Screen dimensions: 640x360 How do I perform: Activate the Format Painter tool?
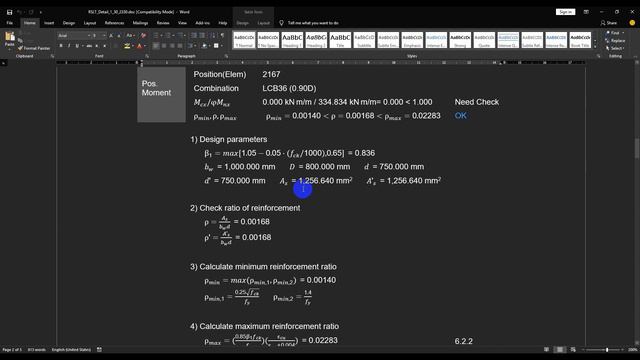[34, 48]
